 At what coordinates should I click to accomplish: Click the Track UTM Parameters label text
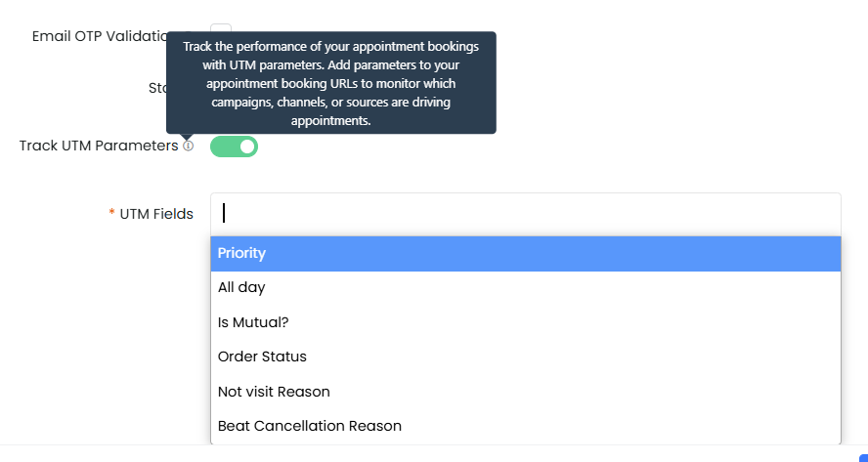[x=99, y=147]
